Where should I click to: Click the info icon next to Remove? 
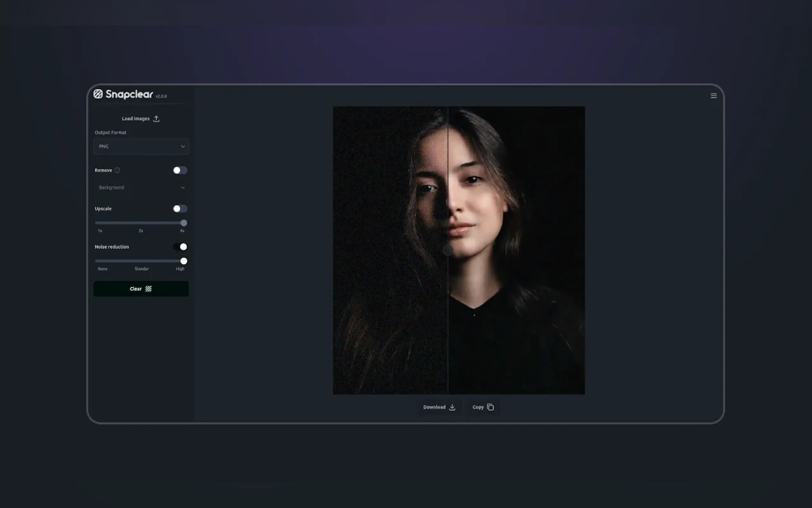tap(117, 170)
